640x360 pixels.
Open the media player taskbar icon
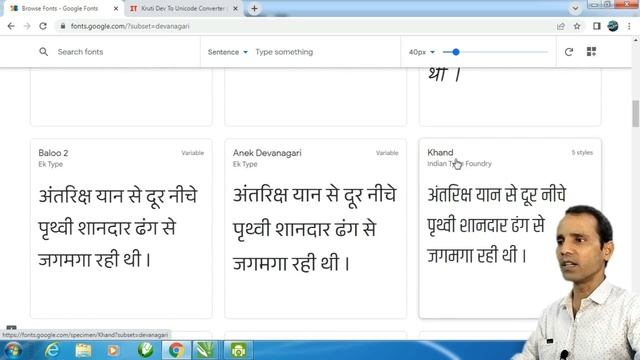(x=113, y=350)
